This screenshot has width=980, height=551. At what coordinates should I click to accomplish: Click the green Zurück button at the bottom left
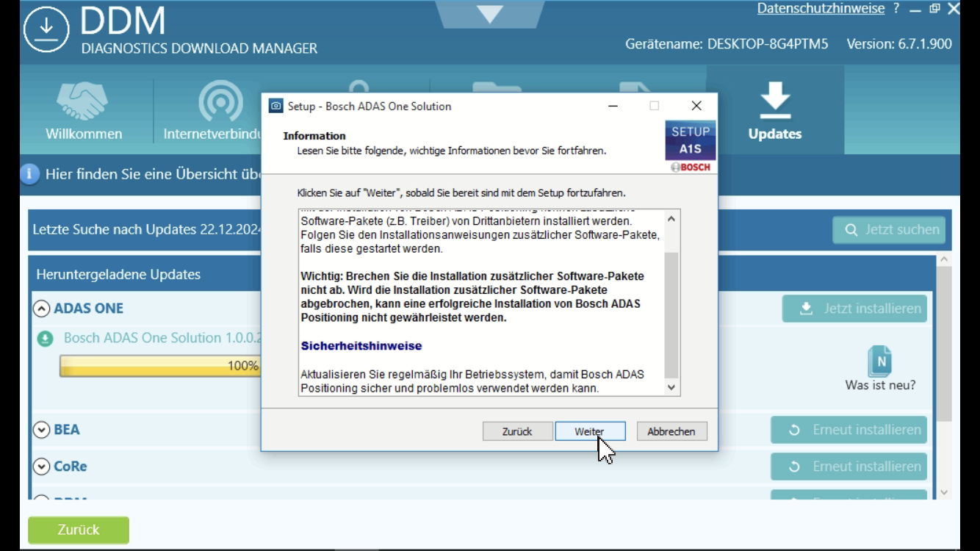point(79,530)
